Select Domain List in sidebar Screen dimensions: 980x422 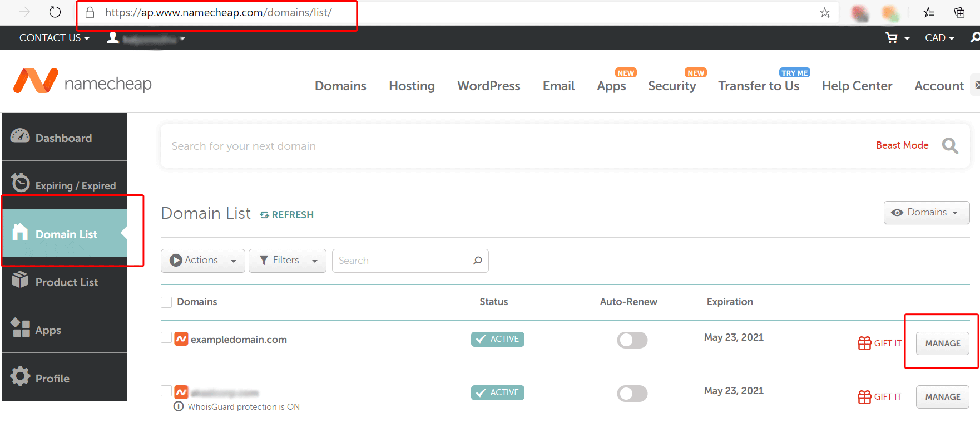point(65,233)
